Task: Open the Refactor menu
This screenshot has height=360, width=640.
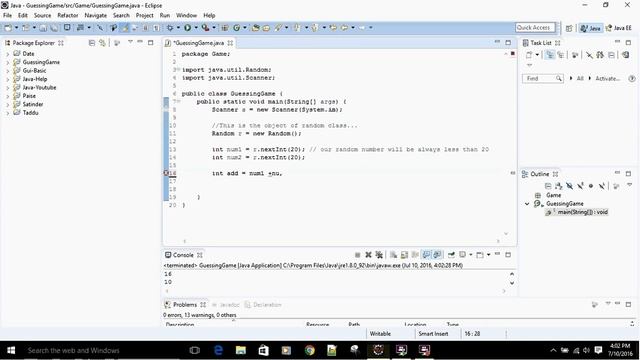Action: point(68,16)
